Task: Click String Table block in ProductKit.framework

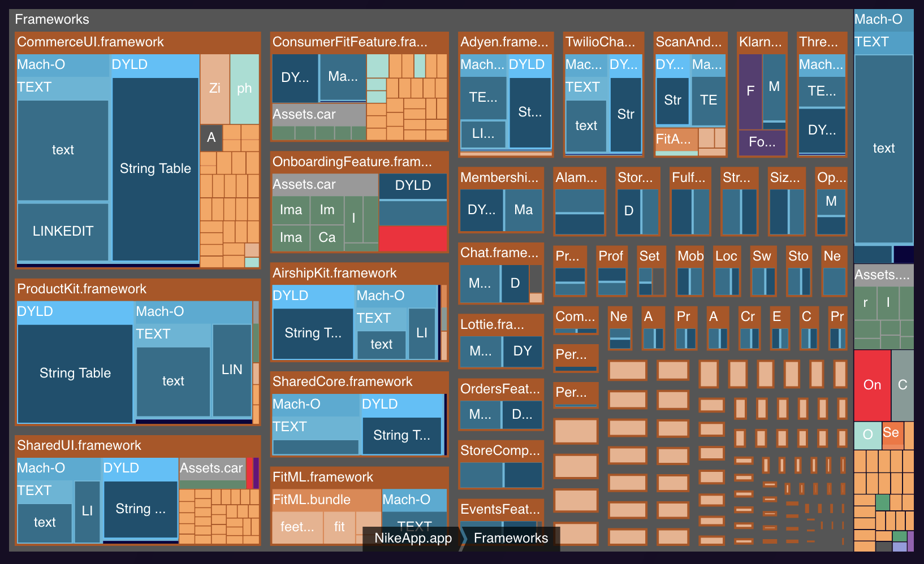Action: 75,373
